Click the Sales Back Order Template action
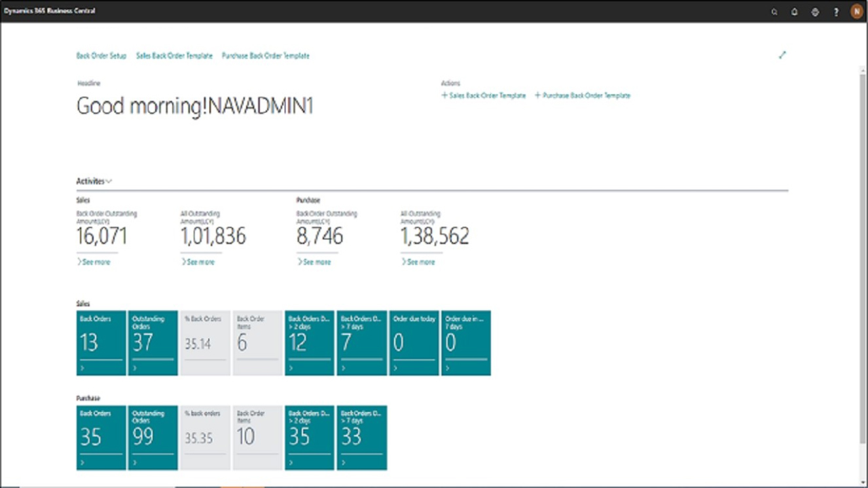868x488 pixels. point(483,96)
